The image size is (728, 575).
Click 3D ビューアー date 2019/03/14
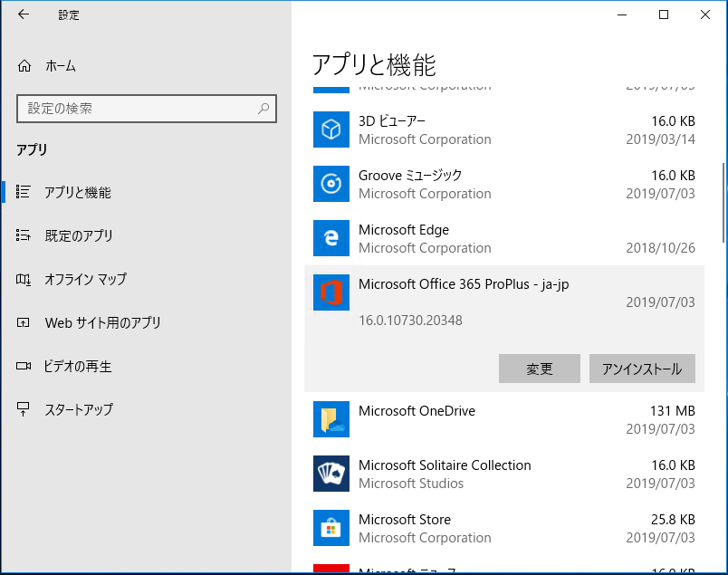point(660,139)
